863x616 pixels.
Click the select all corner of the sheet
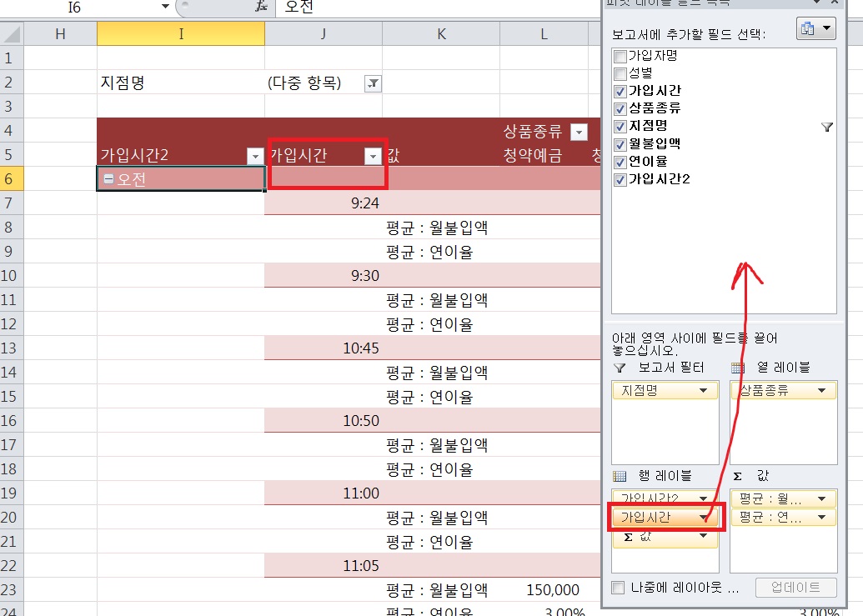(x=11, y=33)
